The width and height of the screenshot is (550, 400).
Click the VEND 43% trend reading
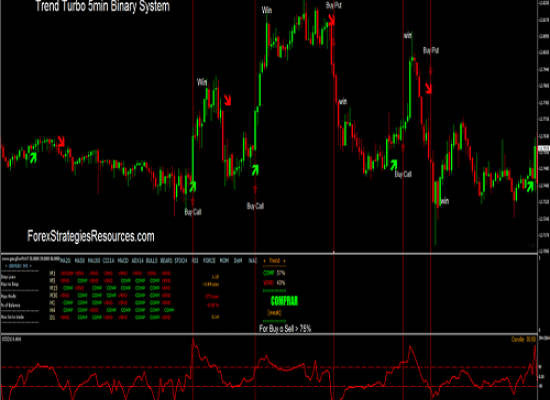[274, 282]
